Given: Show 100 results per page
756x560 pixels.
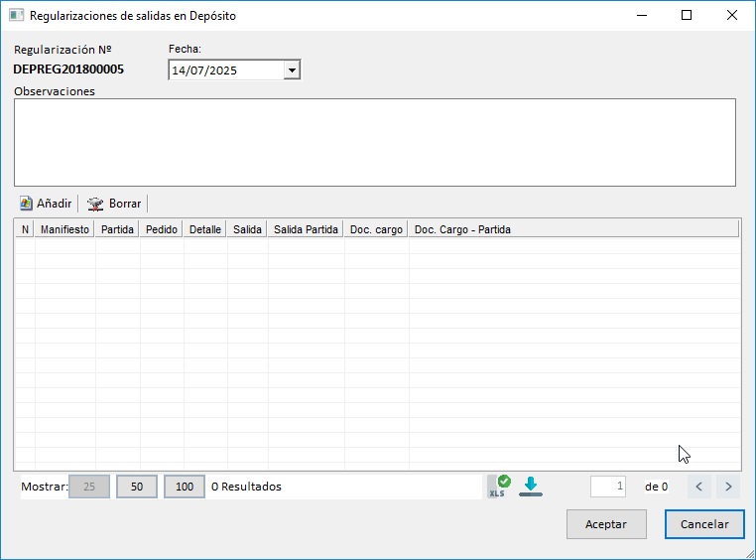Looking at the screenshot, I should [x=185, y=487].
